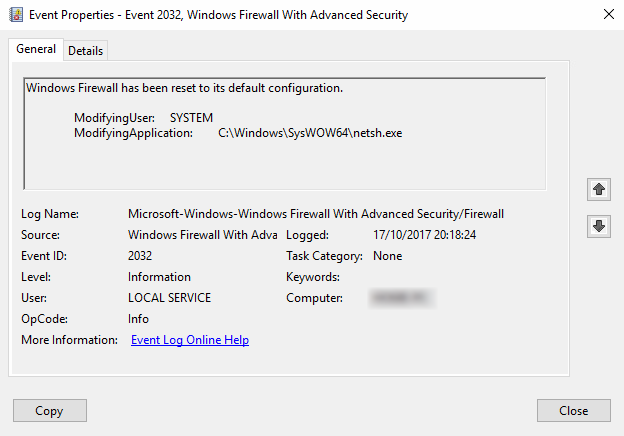The image size is (624, 436).
Task: Click the blurred Computer name field
Action: tap(402, 298)
